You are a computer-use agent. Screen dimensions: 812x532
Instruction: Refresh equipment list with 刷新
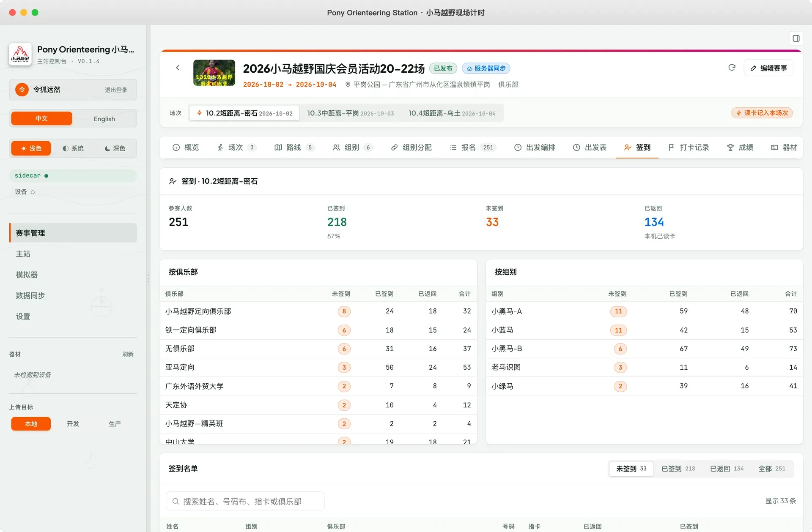(x=128, y=354)
